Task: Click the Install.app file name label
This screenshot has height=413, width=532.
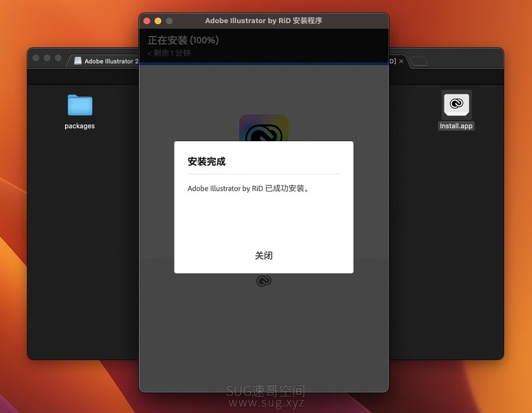Action: coord(456,126)
